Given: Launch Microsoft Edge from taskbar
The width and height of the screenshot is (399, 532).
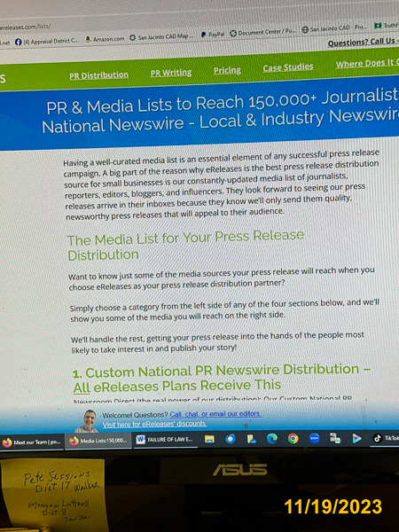Looking at the screenshot, I should pos(272,438).
